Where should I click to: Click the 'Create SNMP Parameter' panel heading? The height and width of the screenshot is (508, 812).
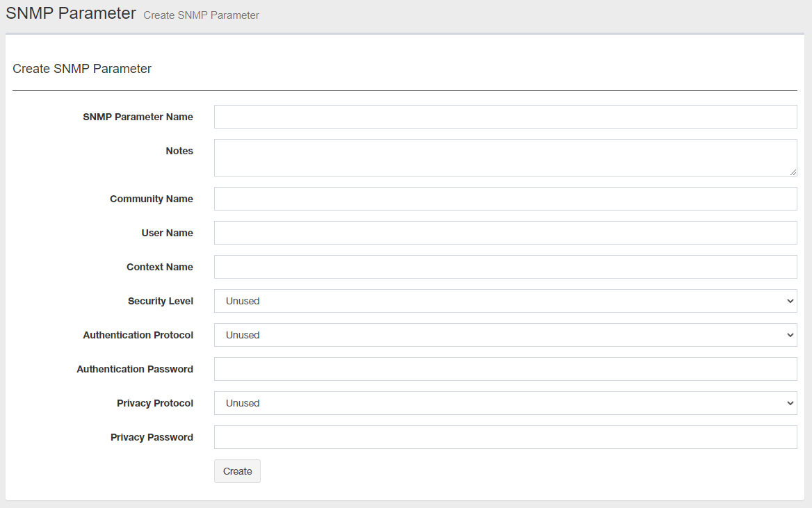[x=82, y=69]
